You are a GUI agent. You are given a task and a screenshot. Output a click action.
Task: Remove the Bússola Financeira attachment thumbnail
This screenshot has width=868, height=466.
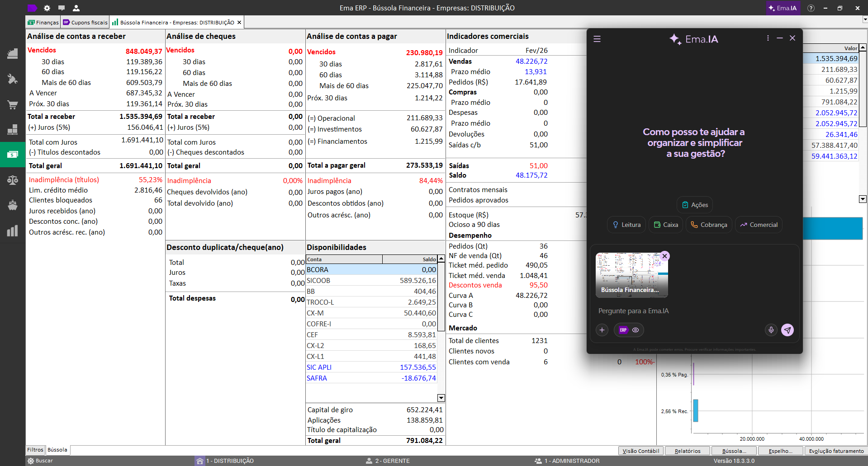pyautogui.click(x=664, y=256)
